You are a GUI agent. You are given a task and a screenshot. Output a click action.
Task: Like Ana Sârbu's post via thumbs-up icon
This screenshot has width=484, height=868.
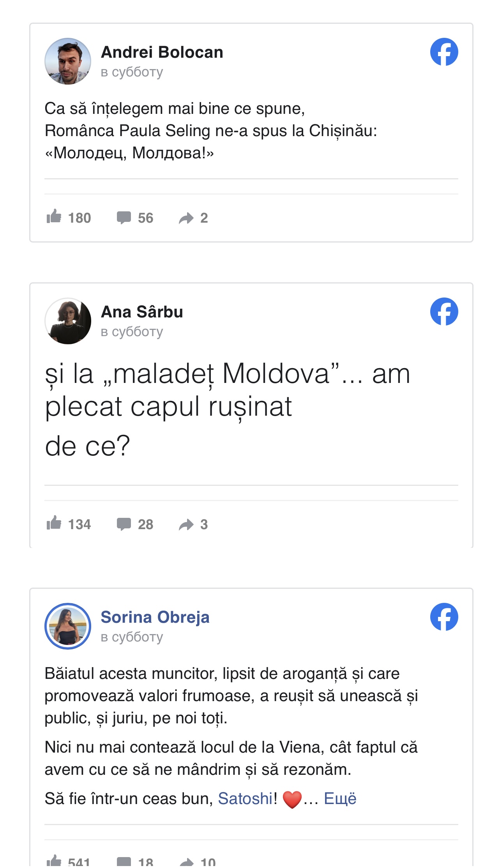(54, 523)
